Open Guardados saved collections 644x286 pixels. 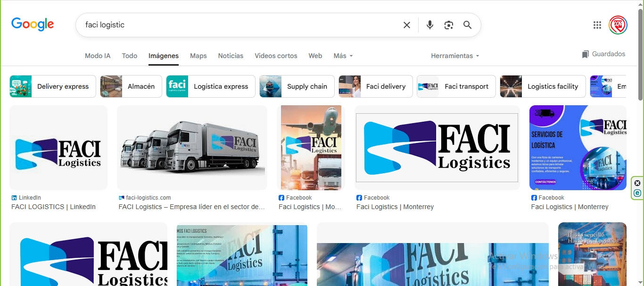[603, 54]
